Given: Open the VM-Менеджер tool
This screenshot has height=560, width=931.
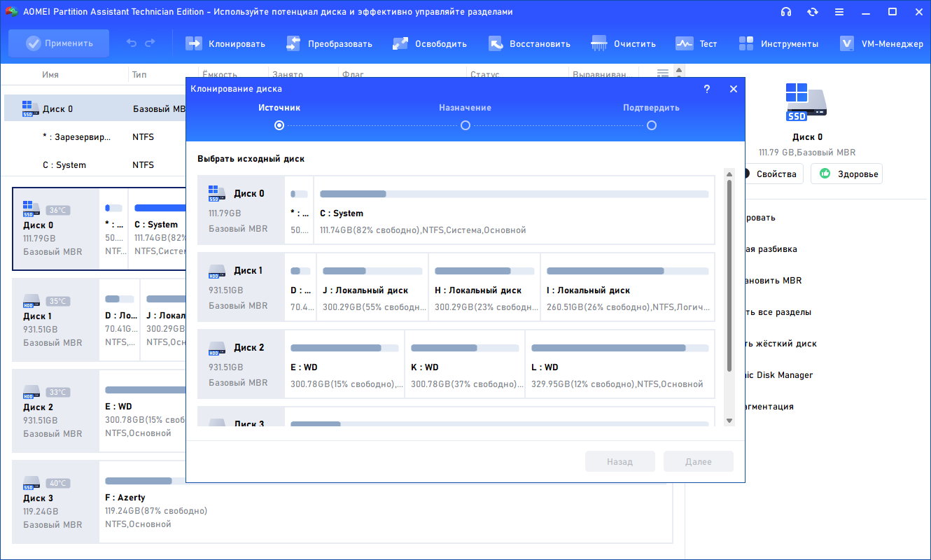Looking at the screenshot, I should pos(881,43).
